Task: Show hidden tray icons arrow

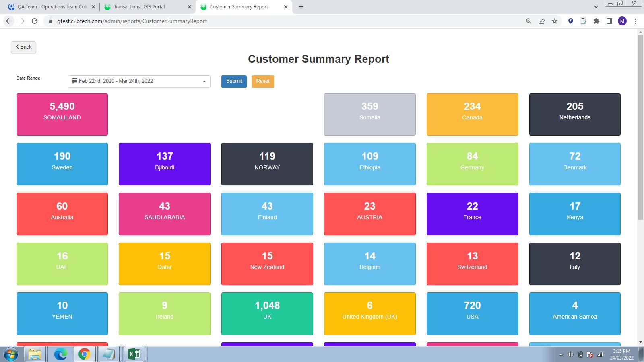Action: click(x=561, y=354)
